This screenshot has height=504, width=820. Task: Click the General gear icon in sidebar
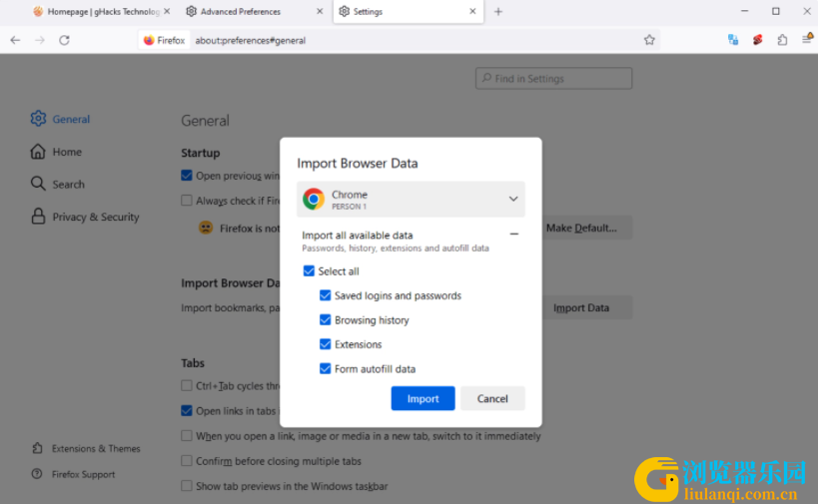38,119
